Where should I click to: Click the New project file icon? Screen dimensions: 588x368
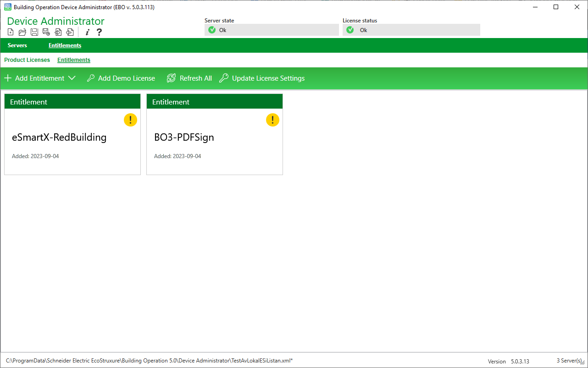(x=11, y=32)
